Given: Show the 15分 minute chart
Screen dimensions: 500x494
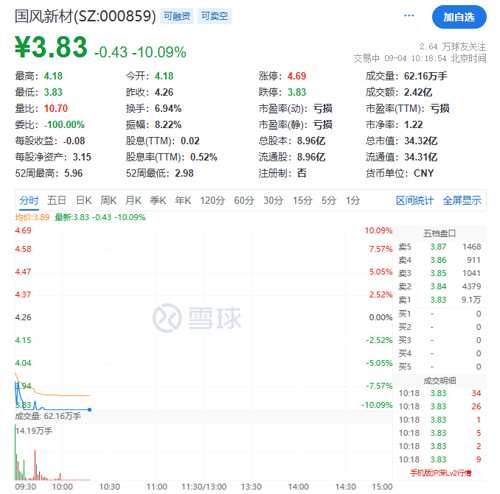Looking at the screenshot, I should pyautogui.click(x=302, y=200).
